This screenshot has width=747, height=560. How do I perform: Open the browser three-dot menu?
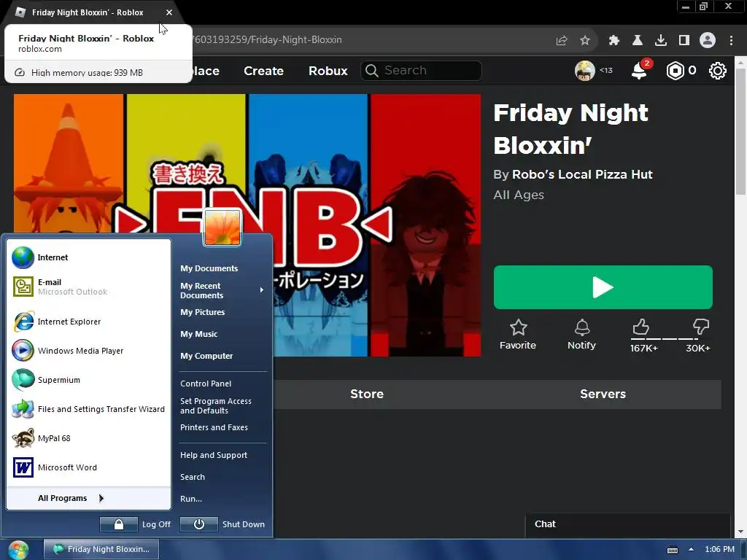point(731,41)
